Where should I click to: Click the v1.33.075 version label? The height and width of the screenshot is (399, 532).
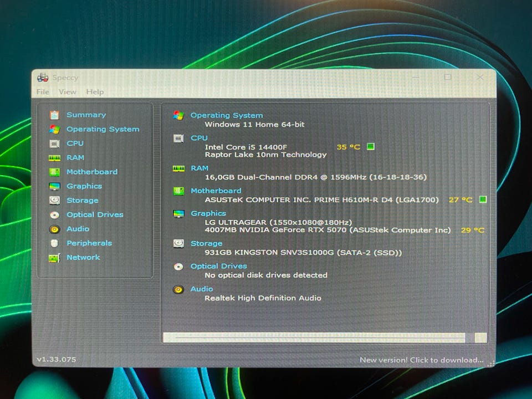57,360
